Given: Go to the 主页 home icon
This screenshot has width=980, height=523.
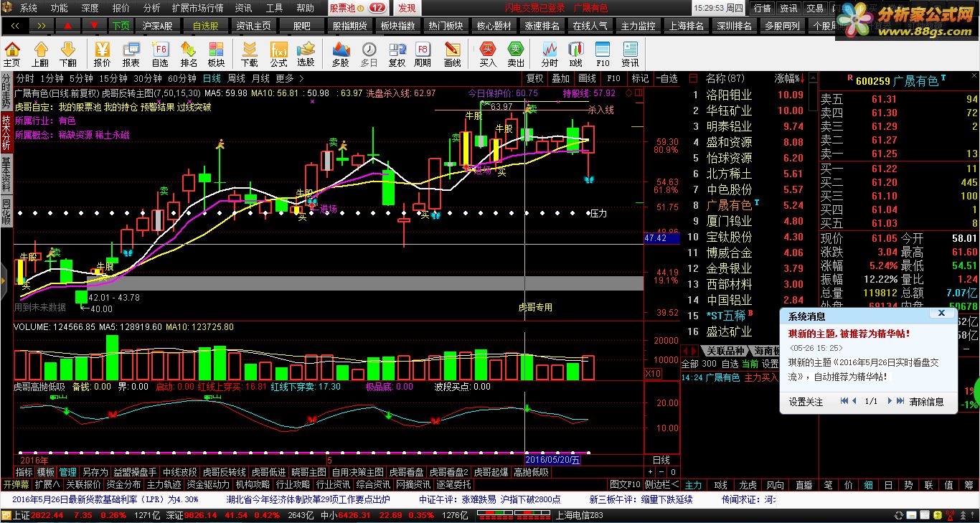Looking at the screenshot, I should coord(12,55).
